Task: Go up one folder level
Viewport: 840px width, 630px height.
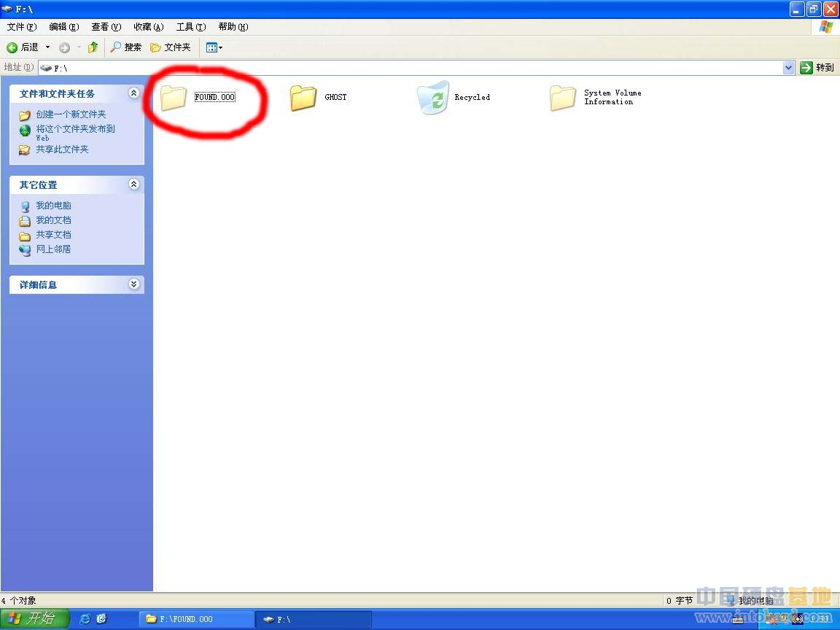Action: 93,47
